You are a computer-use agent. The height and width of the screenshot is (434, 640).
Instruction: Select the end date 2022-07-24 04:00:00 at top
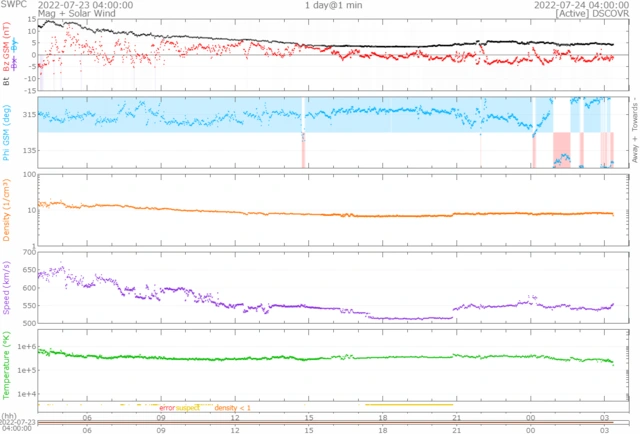[582, 5]
